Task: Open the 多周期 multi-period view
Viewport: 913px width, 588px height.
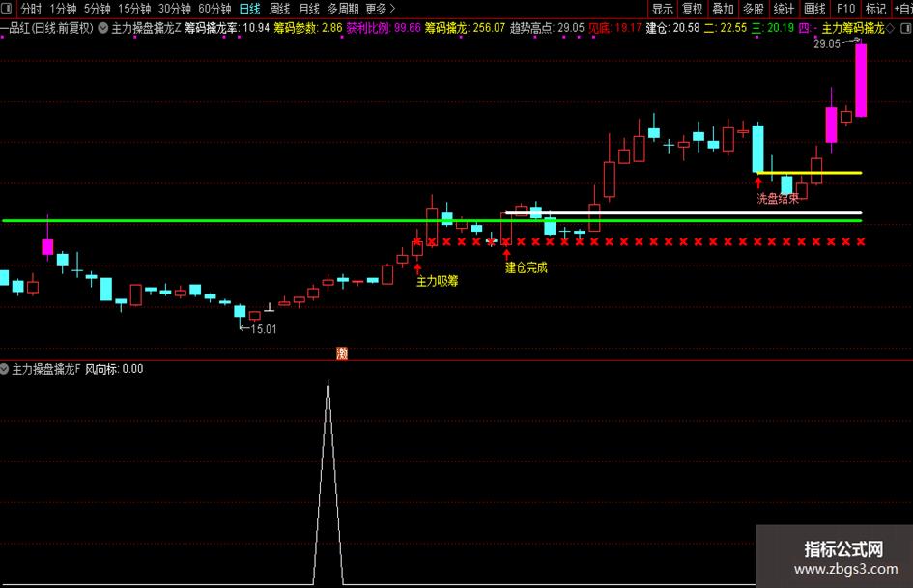Action: click(x=342, y=9)
